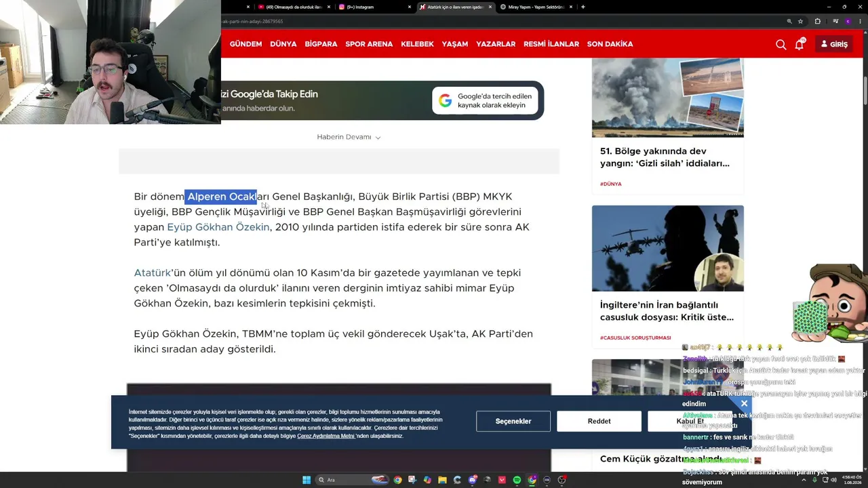Viewport: 868px width, 488px height.
Task: Open the taskbar clock and date
Action: click(x=852, y=480)
